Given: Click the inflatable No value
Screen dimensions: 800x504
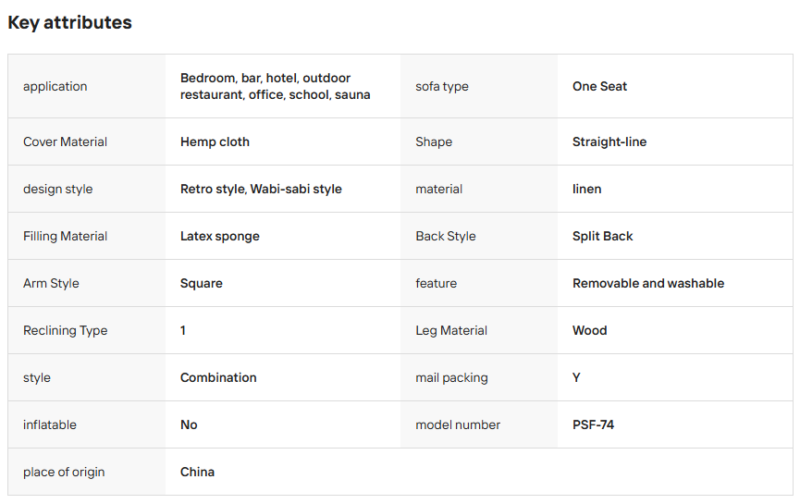Looking at the screenshot, I should (189, 425).
